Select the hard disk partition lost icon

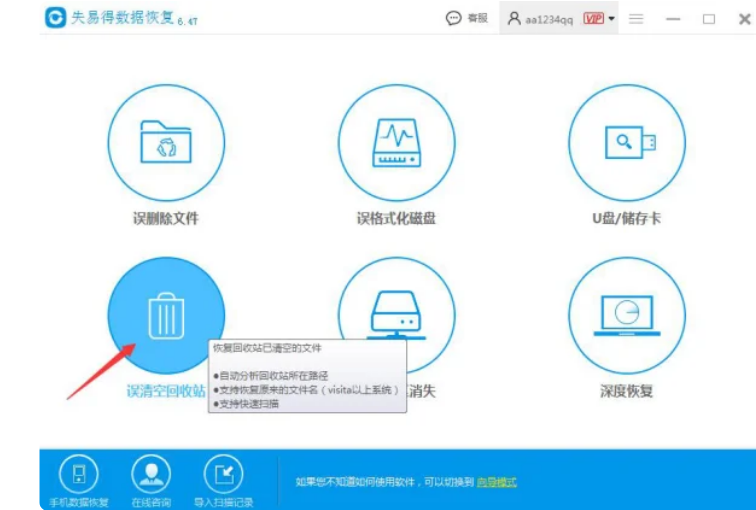pyautogui.click(x=396, y=308)
